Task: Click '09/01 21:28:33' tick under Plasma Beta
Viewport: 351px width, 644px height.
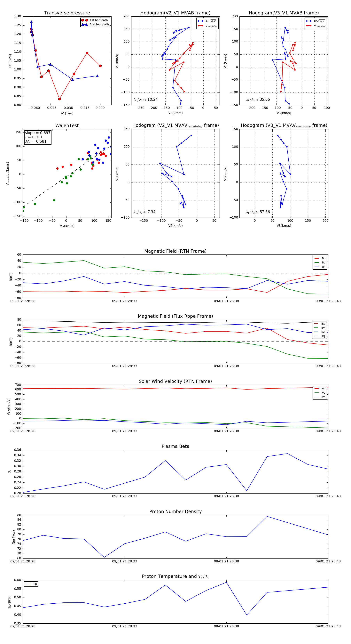Action: pyautogui.click(x=125, y=496)
